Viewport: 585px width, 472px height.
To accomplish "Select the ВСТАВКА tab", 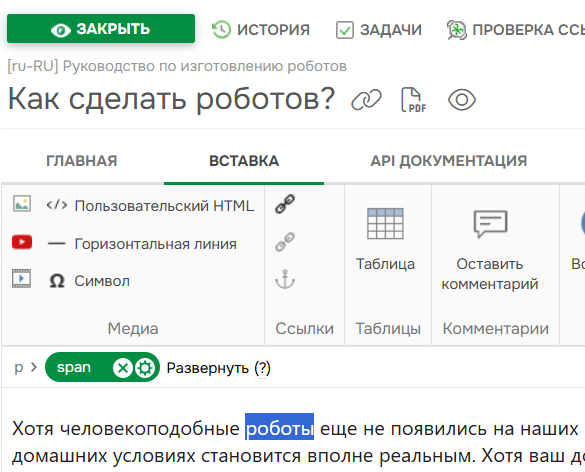I will [244, 161].
